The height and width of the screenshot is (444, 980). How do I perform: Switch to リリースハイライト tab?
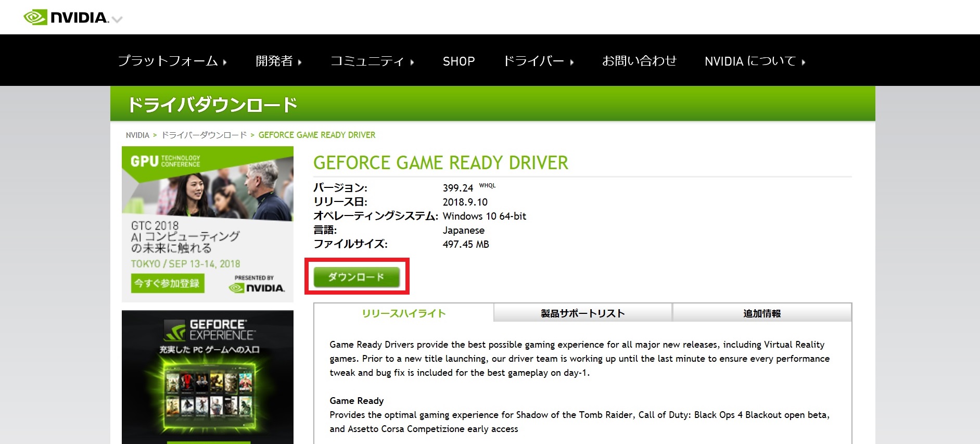[x=404, y=313]
